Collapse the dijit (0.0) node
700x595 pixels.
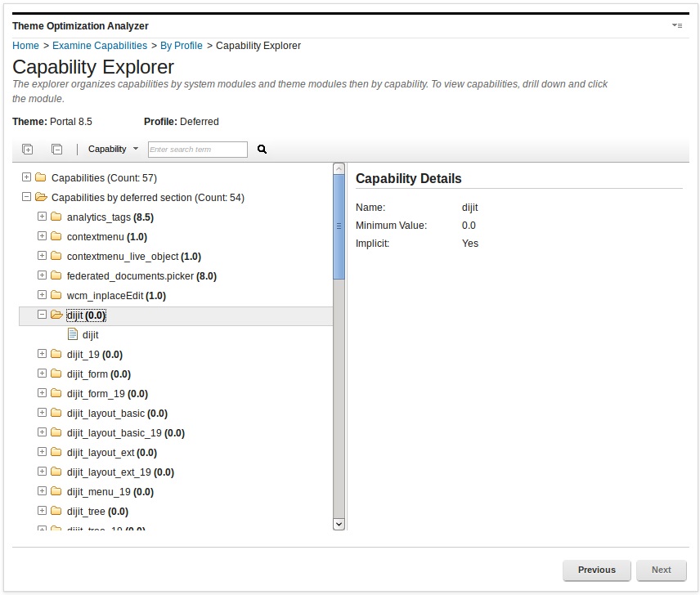(42, 315)
